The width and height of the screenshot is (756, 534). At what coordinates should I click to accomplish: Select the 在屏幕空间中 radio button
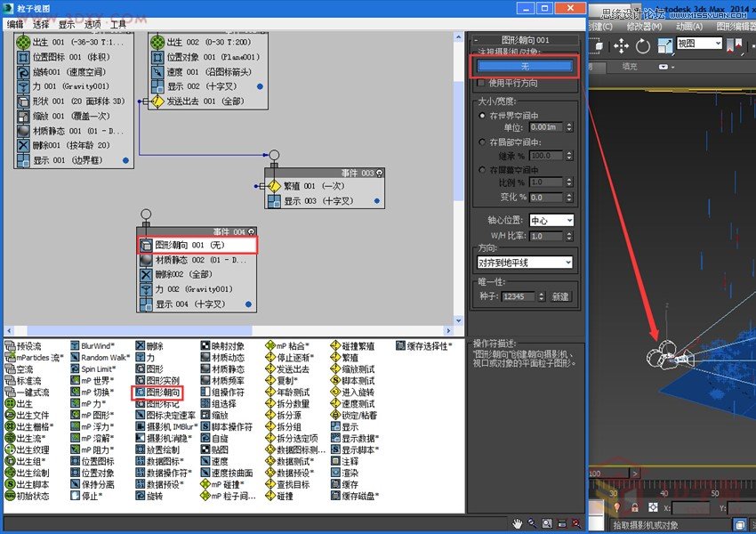(480, 168)
